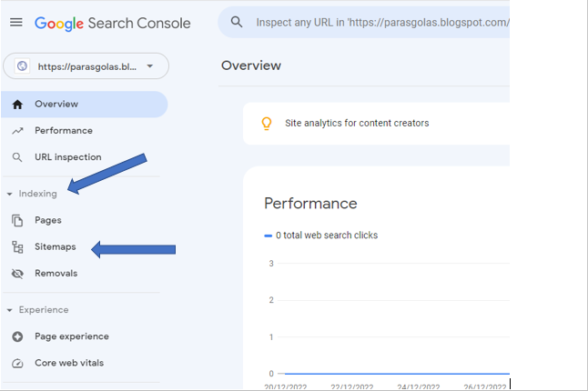
Task: Open the hamburger main menu
Action: [x=16, y=23]
